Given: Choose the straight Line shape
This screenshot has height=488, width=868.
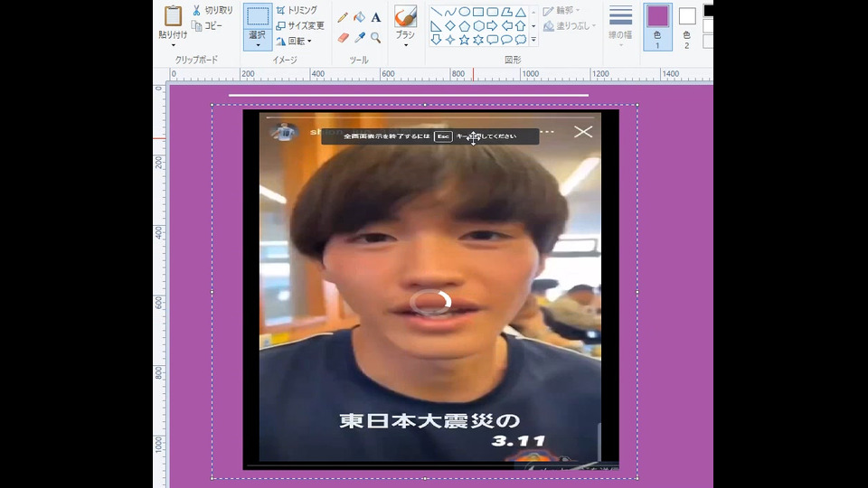Looking at the screenshot, I should pos(436,12).
